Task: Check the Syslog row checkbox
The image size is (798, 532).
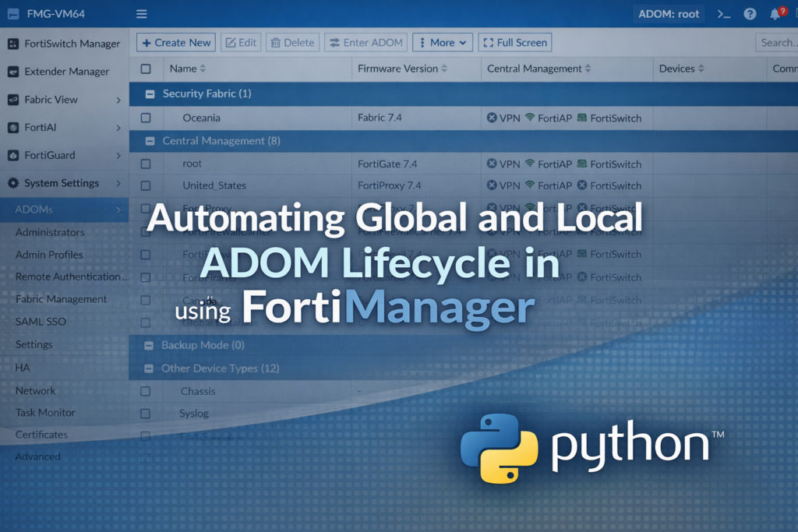Action: click(x=146, y=414)
